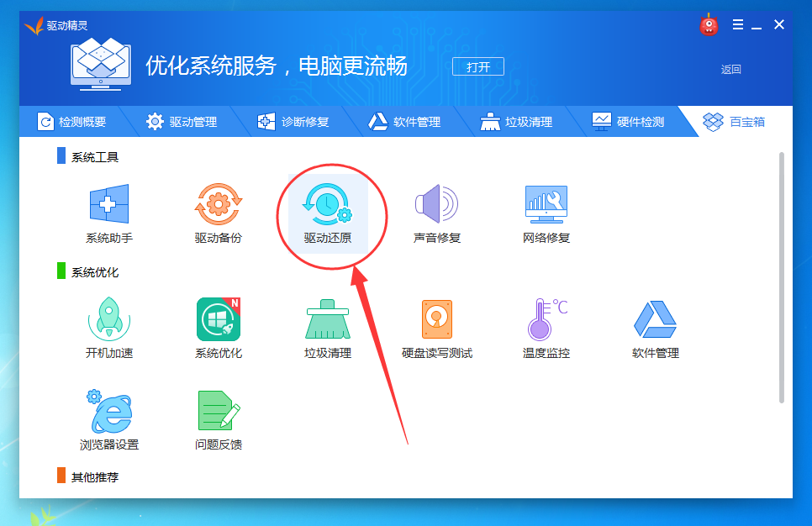Switch to the 诊断修复 tab

click(293, 121)
